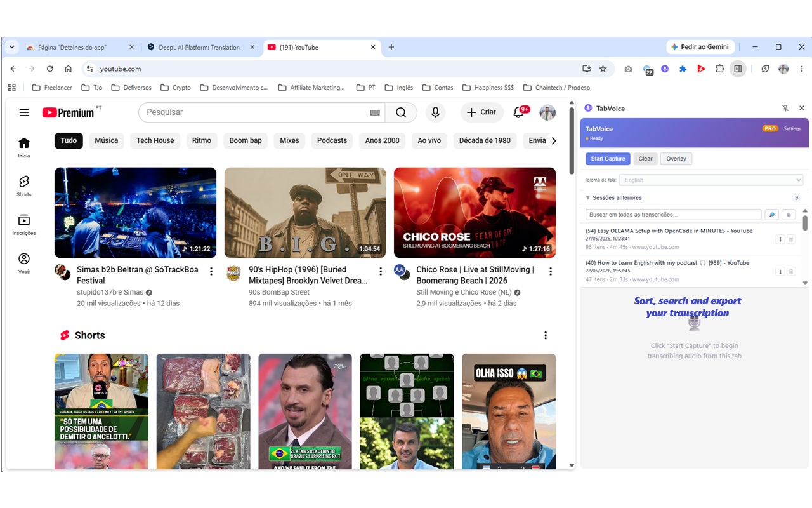
Task: Select the Boom bap filter chip
Action: [246, 140]
